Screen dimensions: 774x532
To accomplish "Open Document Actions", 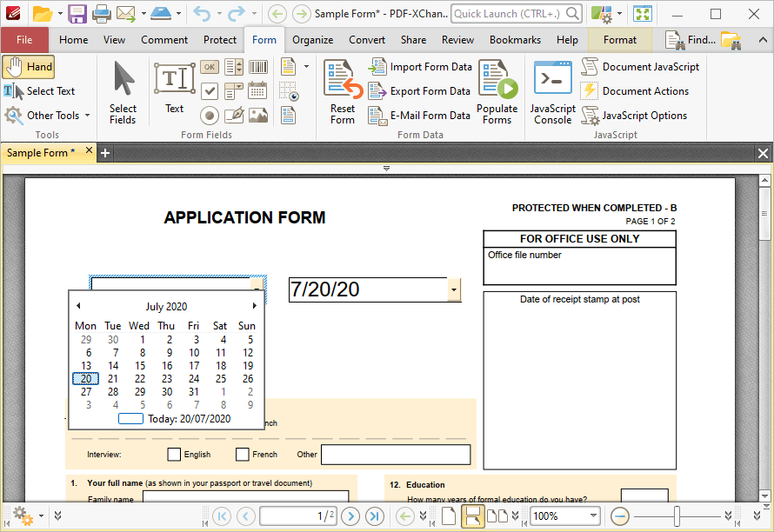I will (x=635, y=90).
